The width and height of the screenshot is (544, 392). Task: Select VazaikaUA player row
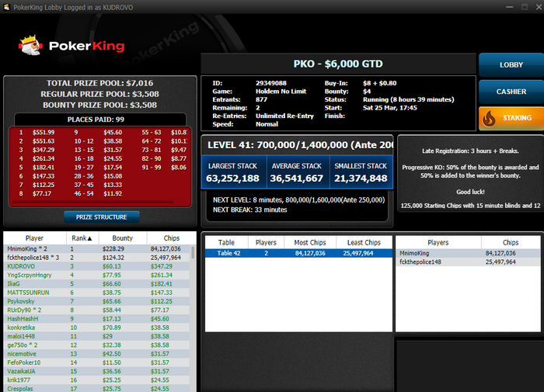pyautogui.click(x=96, y=371)
